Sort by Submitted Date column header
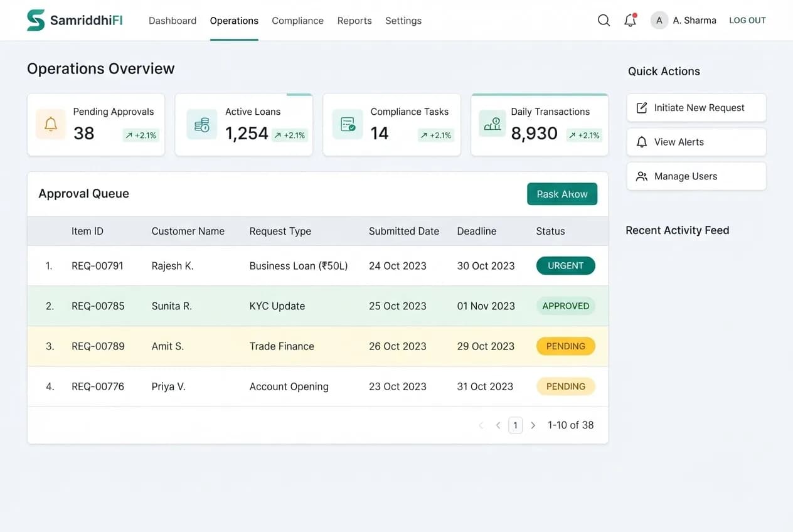This screenshot has width=793, height=532. (404, 231)
